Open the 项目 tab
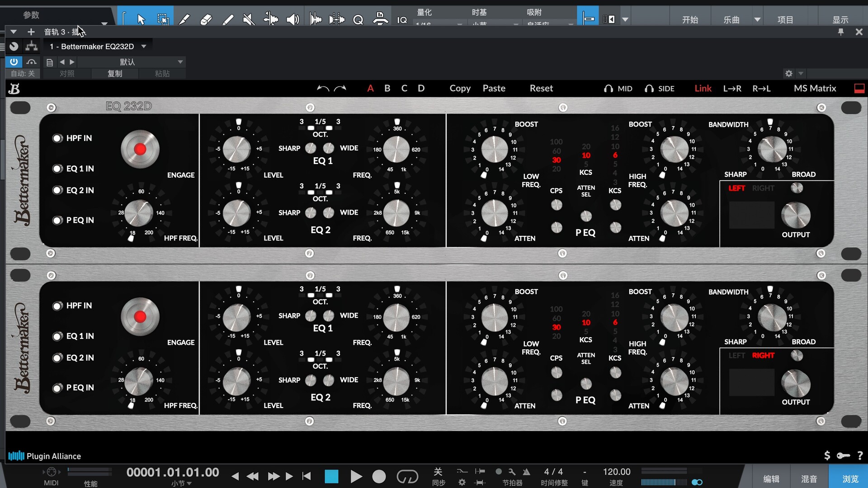 [x=785, y=19]
